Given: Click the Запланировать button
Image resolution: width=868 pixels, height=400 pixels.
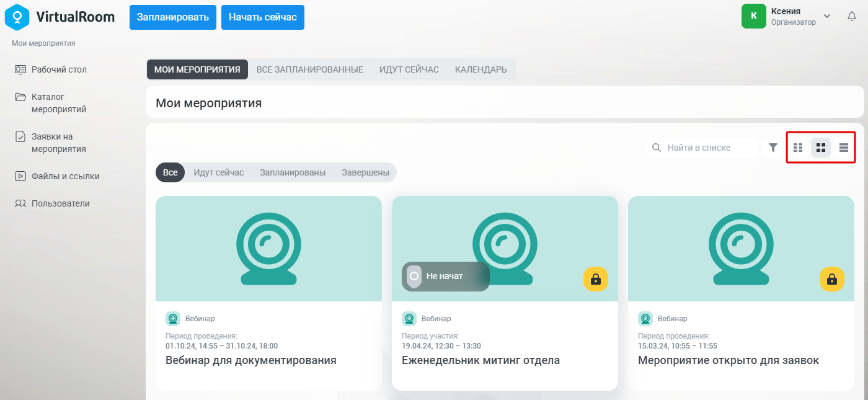Looking at the screenshot, I should point(173,17).
